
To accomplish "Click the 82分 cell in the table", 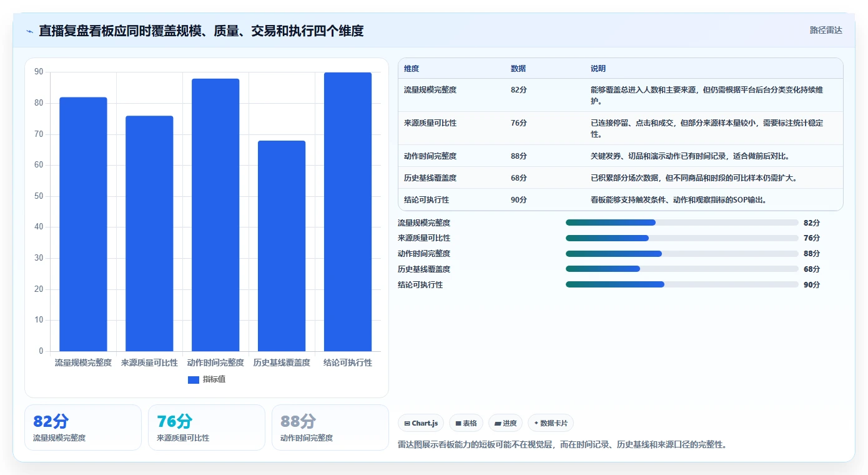I will (519, 90).
